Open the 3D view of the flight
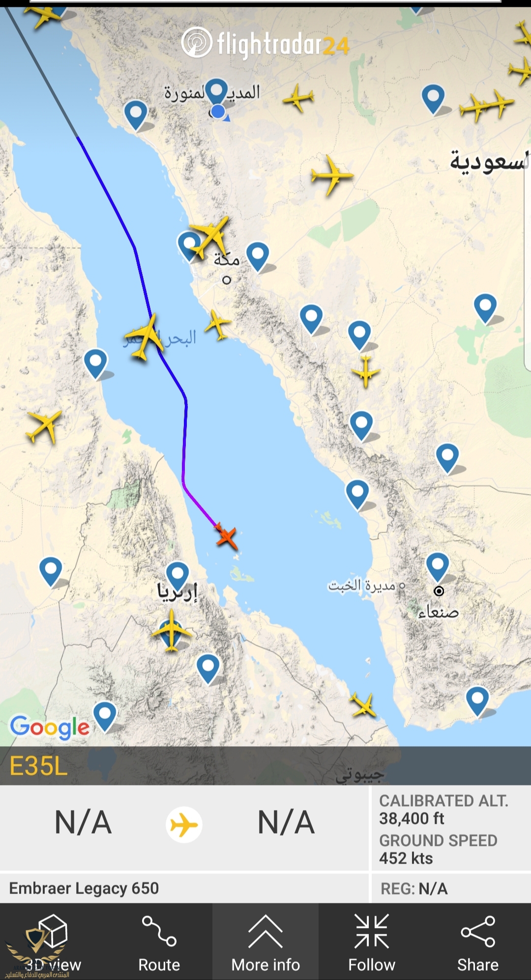This screenshot has height=980, width=531. (x=53, y=943)
